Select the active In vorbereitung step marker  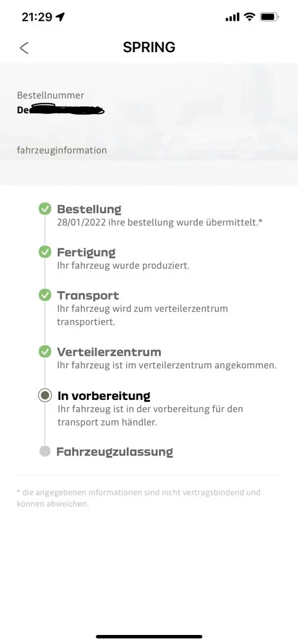point(45,395)
